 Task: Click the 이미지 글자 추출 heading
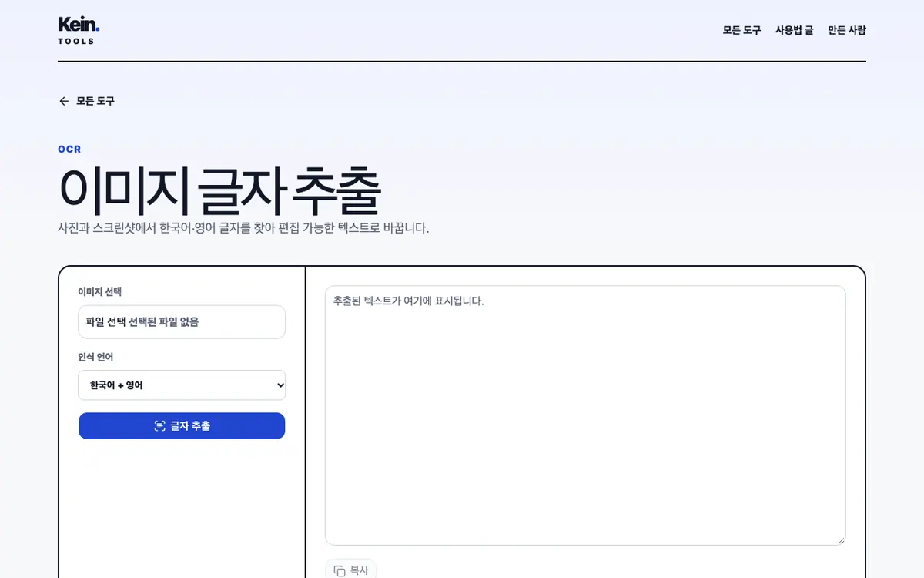(x=219, y=190)
